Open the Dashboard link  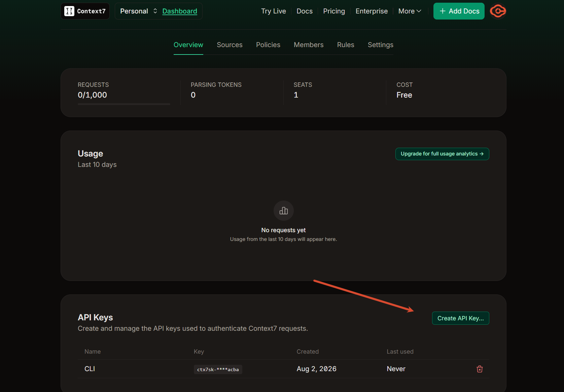point(180,11)
